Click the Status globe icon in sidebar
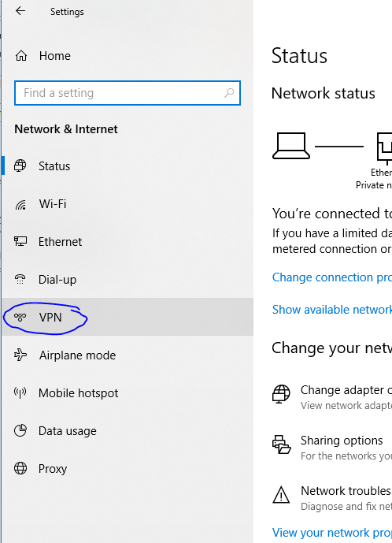The width and height of the screenshot is (392, 543). tap(20, 166)
